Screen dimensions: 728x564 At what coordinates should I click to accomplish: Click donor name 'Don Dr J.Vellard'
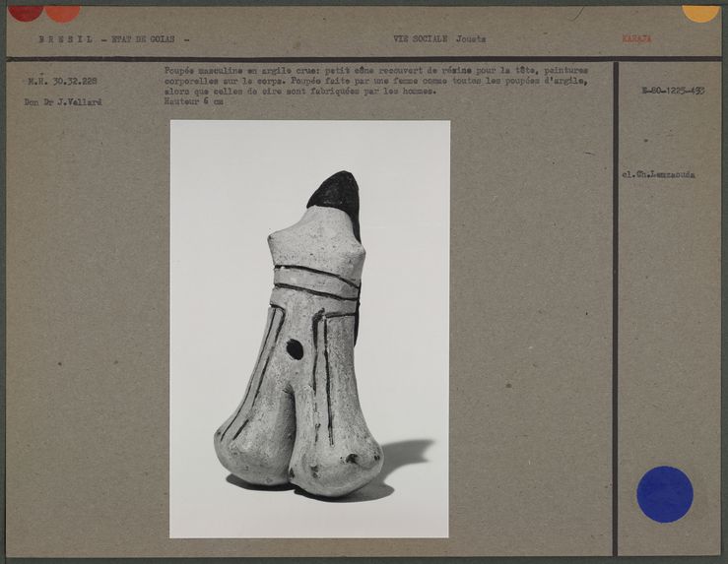61,102
